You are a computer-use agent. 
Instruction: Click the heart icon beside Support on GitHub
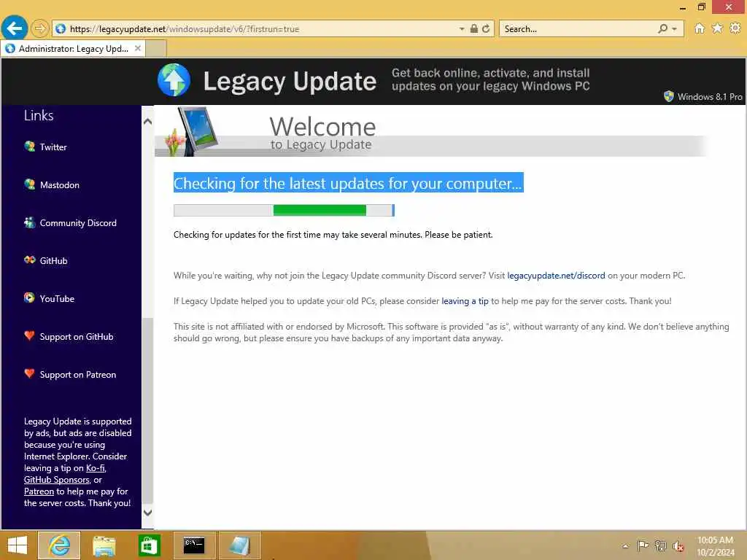coord(29,335)
